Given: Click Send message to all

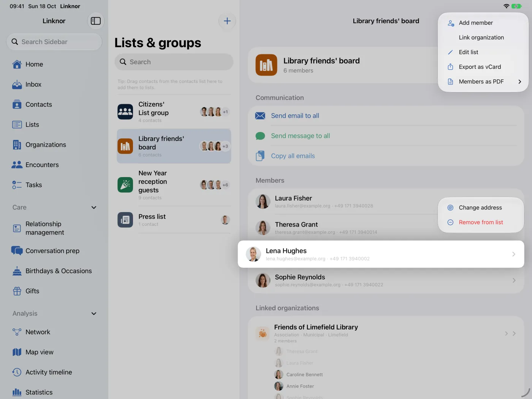Looking at the screenshot, I should (386, 136).
